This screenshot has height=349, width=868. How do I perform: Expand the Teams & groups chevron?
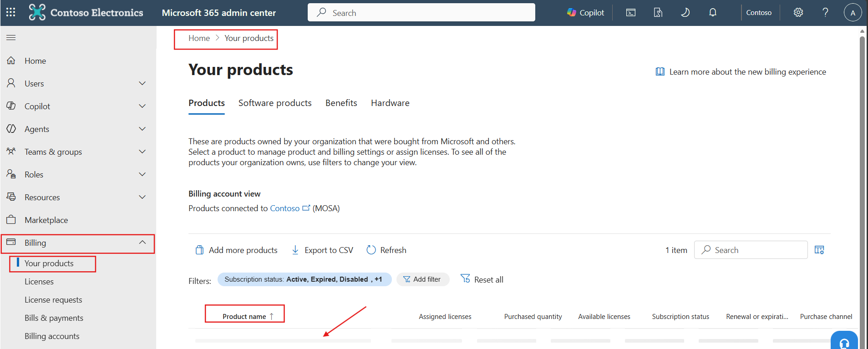point(142,152)
